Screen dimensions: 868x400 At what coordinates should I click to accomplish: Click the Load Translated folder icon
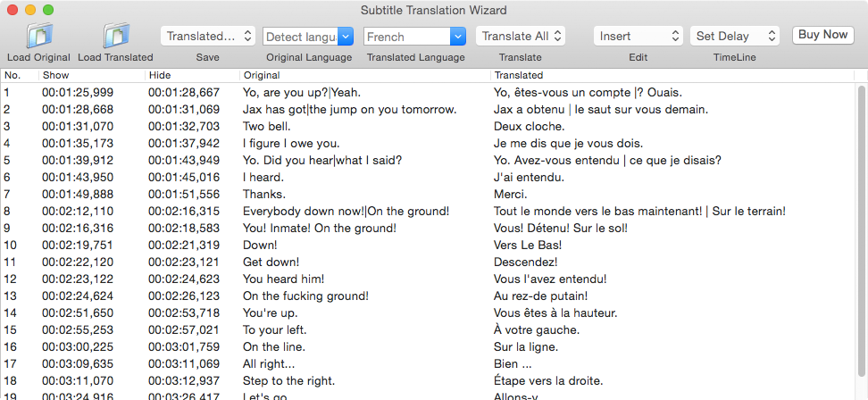(x=115, y=36)
